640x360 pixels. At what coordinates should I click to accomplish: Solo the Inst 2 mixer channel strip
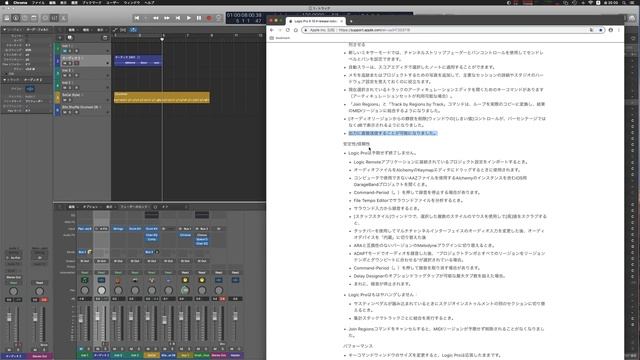(121, 349)
